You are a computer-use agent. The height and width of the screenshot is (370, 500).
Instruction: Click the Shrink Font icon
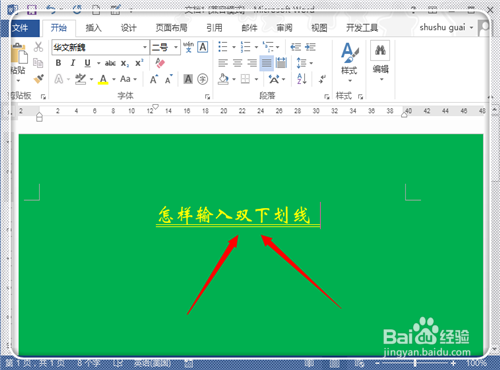point(169,79)
